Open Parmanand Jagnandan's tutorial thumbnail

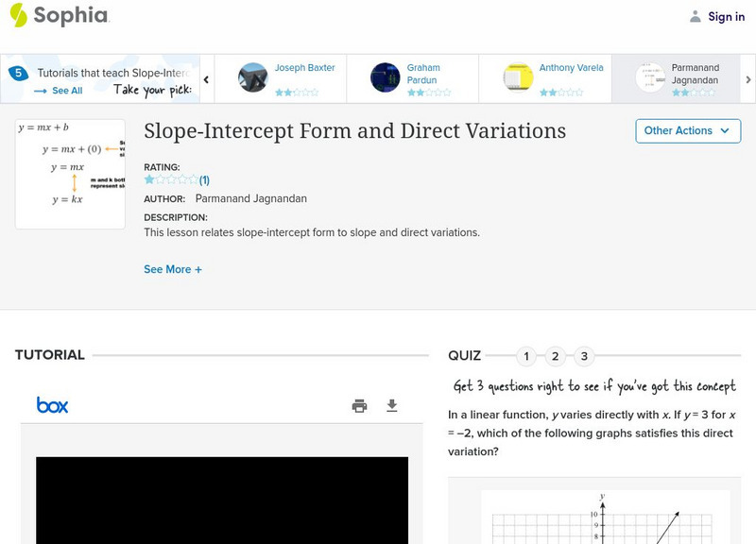(650, 77)
